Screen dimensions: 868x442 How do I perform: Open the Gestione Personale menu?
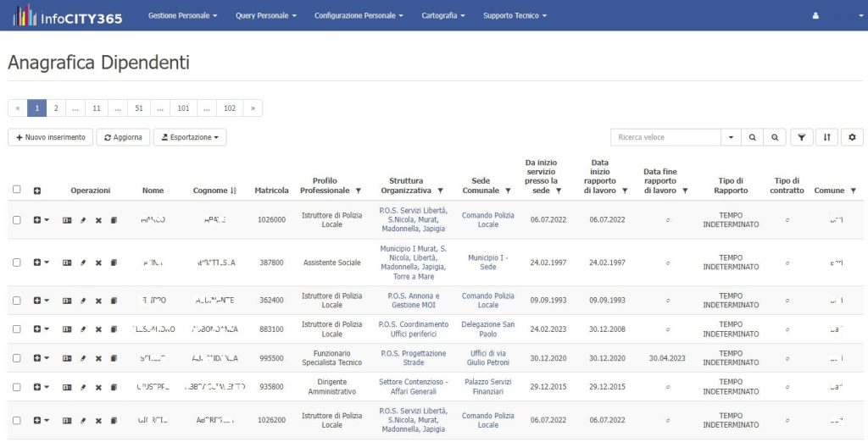tap(182, 15)
